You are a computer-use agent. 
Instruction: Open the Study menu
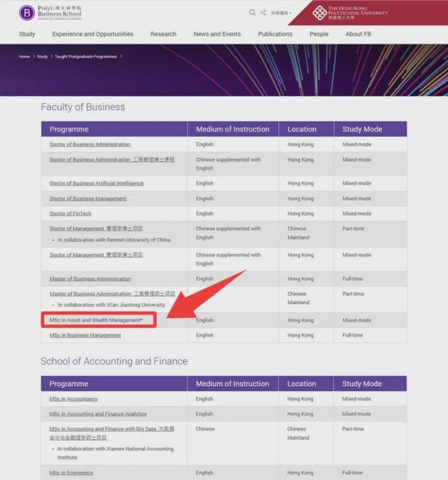click(27, 34)
